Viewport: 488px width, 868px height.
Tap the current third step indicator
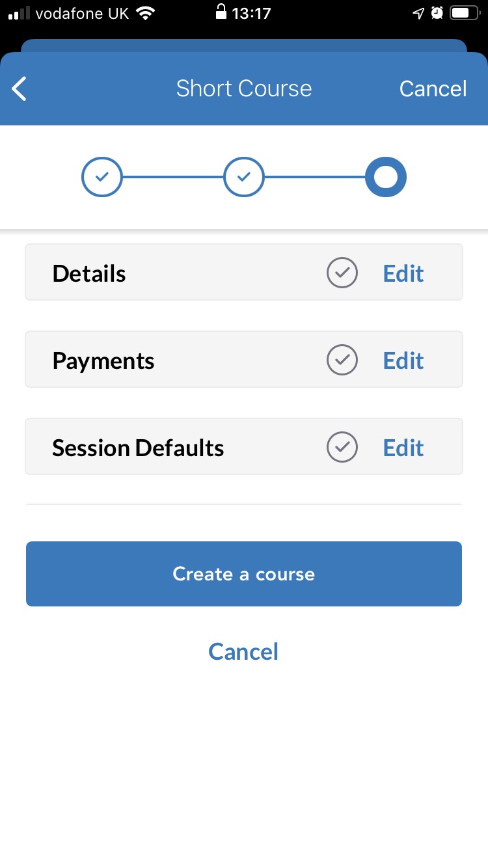point(386,176)
